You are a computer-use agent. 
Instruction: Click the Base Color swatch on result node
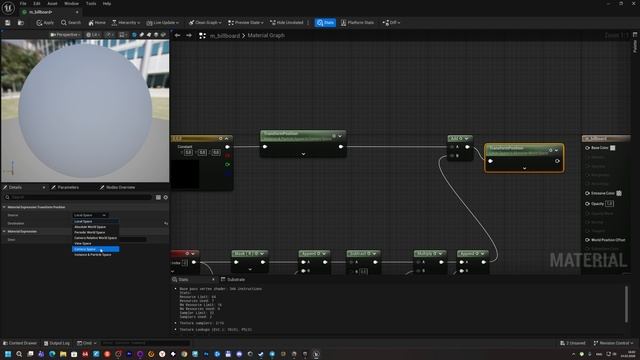pos(613,148)
